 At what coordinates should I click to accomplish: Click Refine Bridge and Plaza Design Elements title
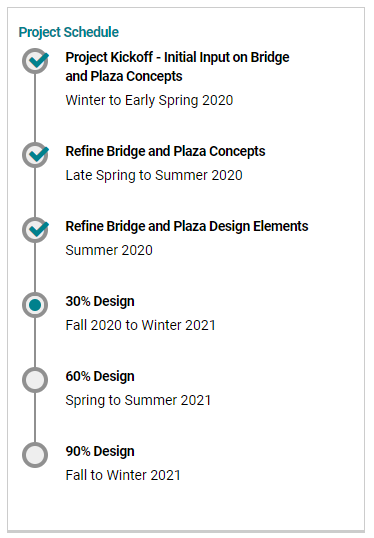(187, 226)
